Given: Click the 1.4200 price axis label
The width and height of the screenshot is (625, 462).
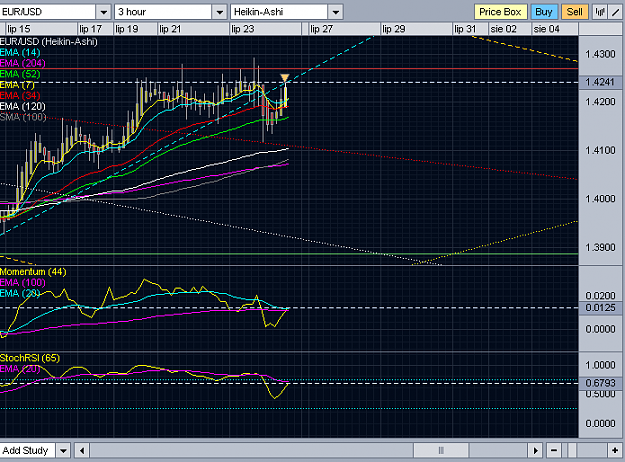Looking at the screenshot, I should [x=600, y=102].
